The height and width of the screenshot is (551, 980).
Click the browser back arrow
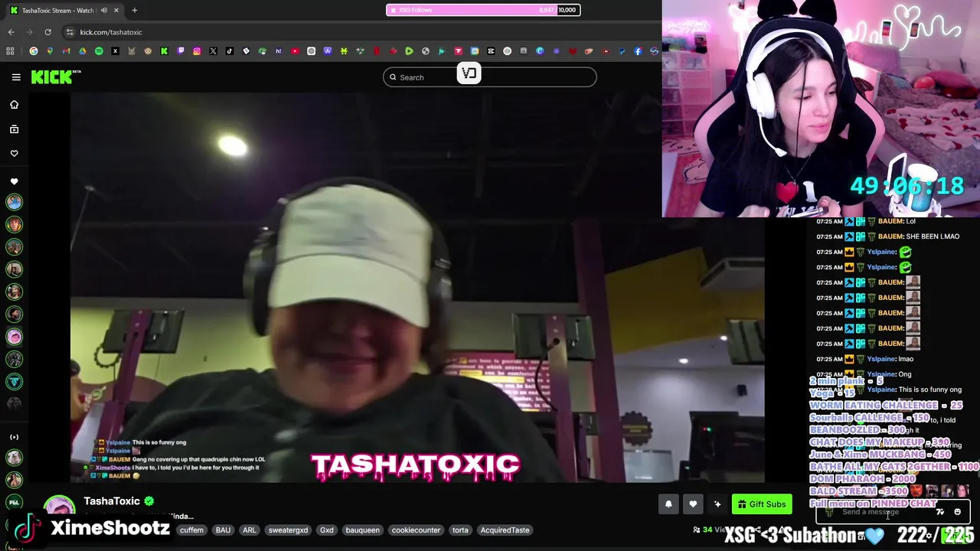tap(11, 32)
